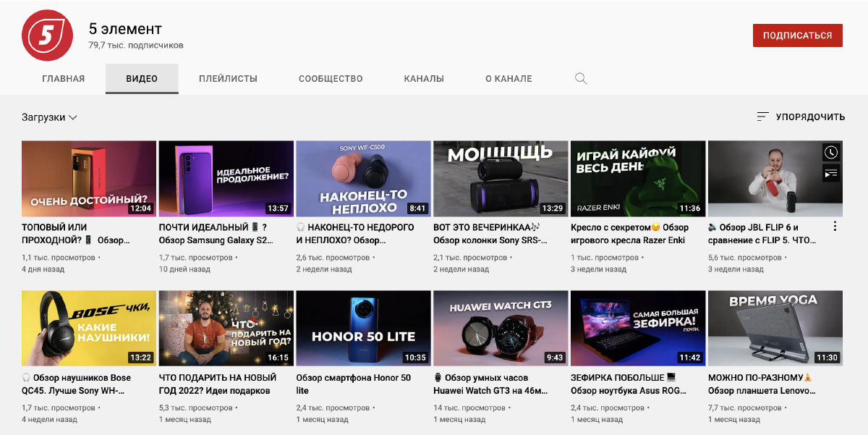Play the ОЧЕНЬ ДОСТОЙНЫЙ? video thumbnail
The width and height of the screenshot is (868, 435).
pyautogui.click(x=89, y=178)
